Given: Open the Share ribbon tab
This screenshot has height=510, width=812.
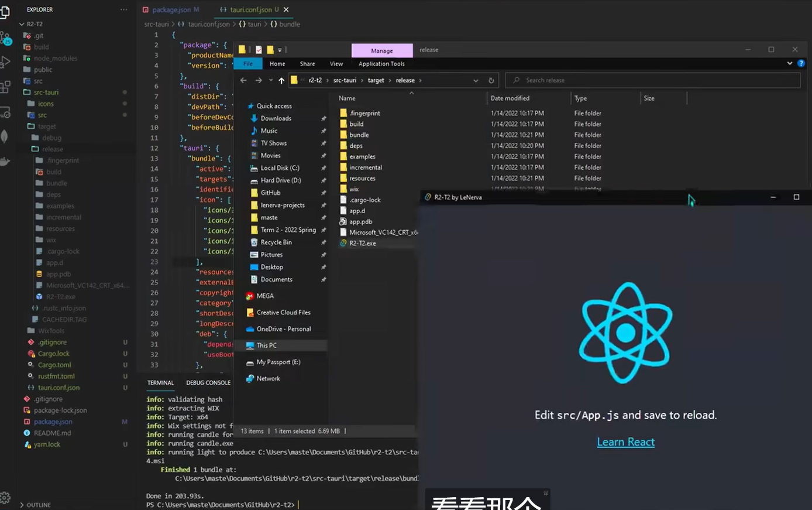Looking at the screenshot, I should tap(307, 64).
